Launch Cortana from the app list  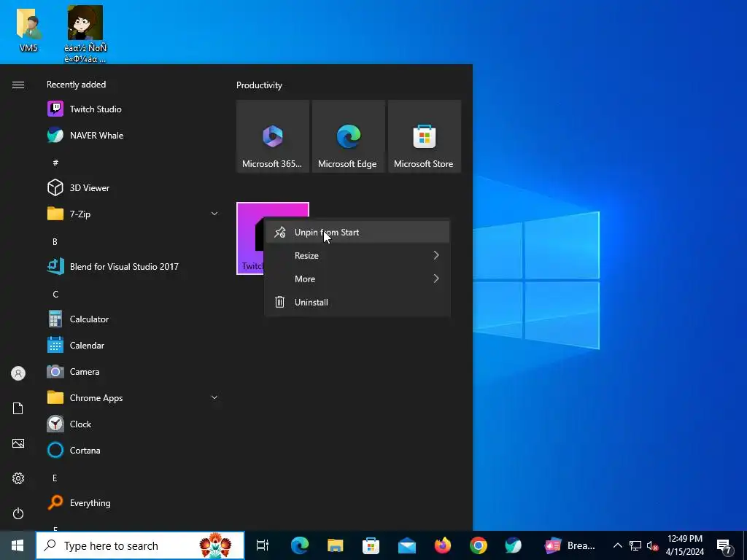pos(133,450)
